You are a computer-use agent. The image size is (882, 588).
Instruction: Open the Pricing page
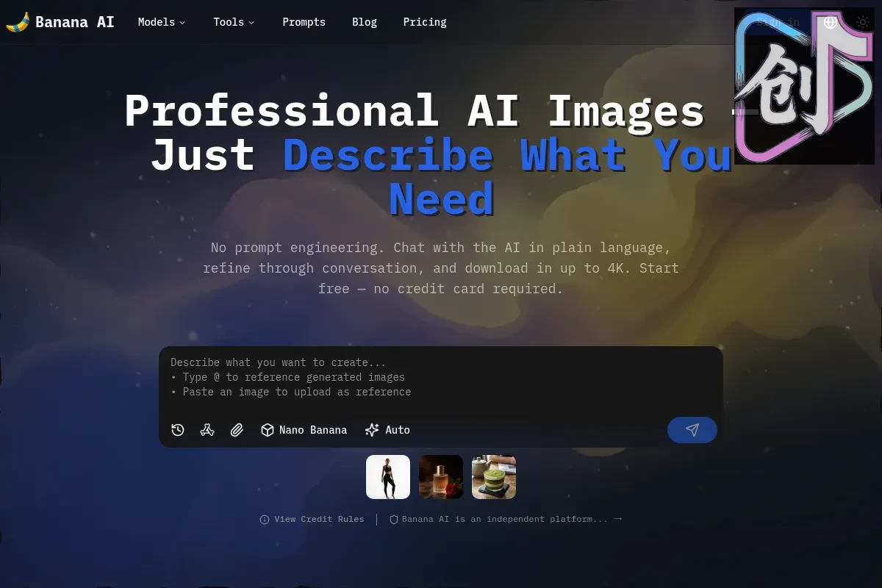click(x=425, y=22)
